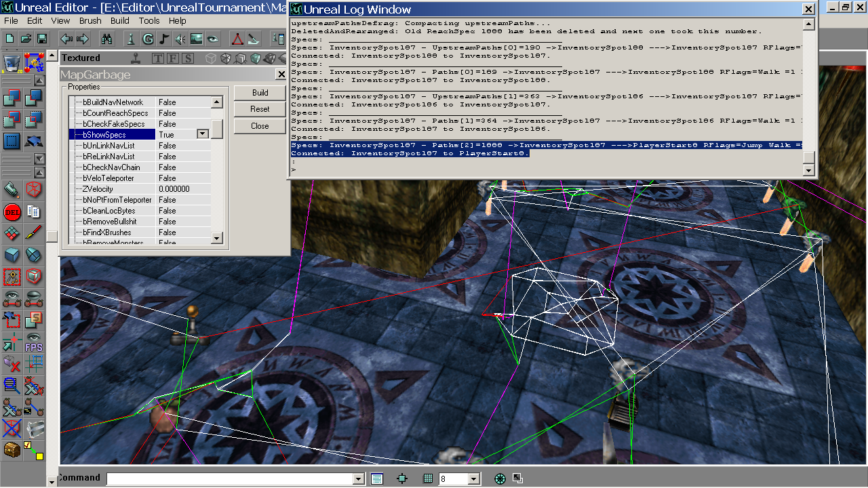
Task: Toggle the vertex snap crosshair icon
Action: [402, 479]
